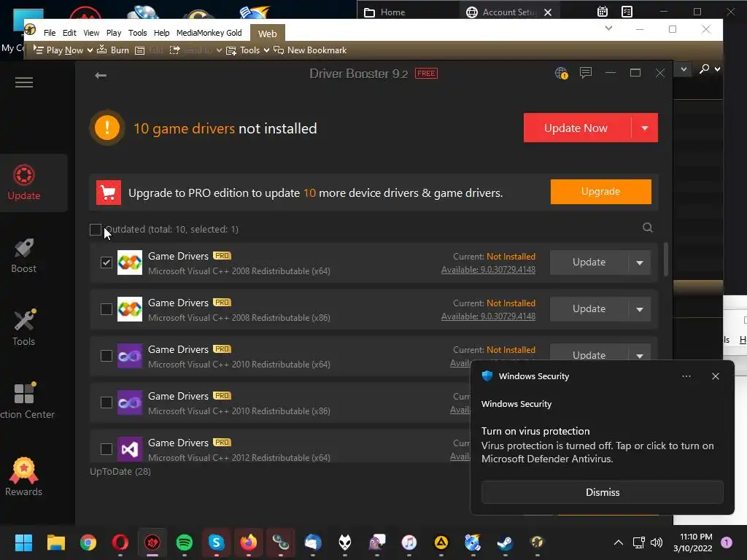Check Visual C++ 2008 Redistributable (x86) checkbox

pyautogui.click(x=107, y=309)
